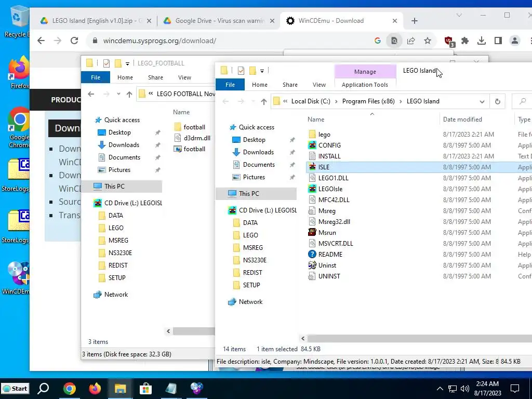This screenshot has height=399, width=532.
Task: Open the View tab in the LEGO_FOOTBALL window
Action: [184, 77]
